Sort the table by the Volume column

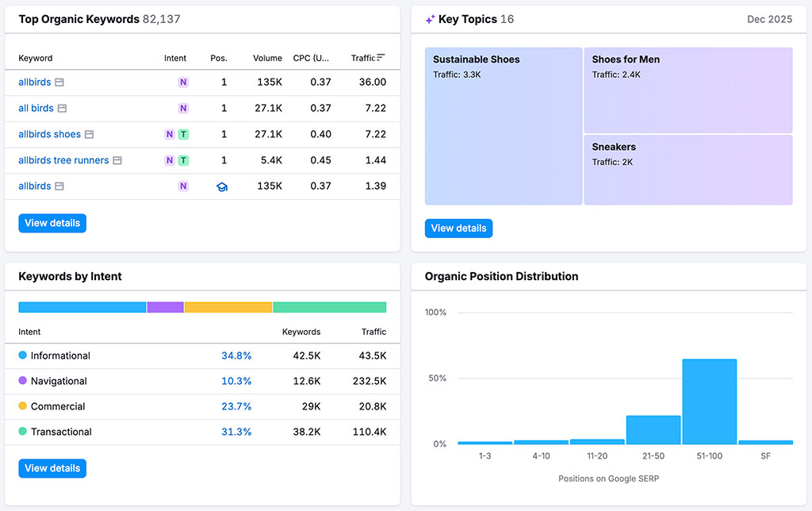click(267, 58)
